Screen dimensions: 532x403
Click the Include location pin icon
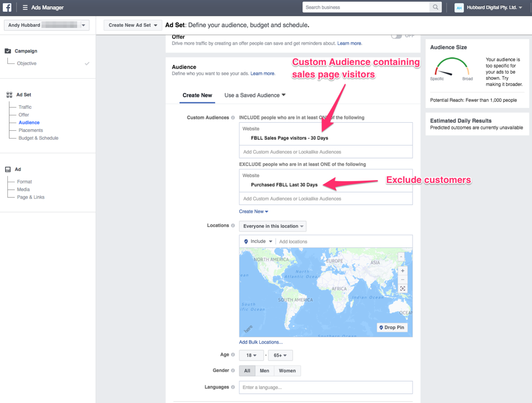pyautogui.click(x=246, y=242)
